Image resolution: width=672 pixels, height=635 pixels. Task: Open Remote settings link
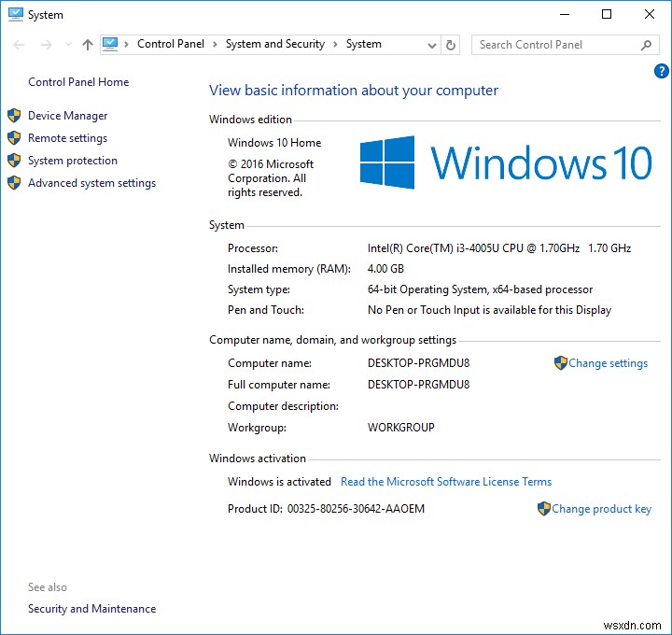[x=68, y=138]
